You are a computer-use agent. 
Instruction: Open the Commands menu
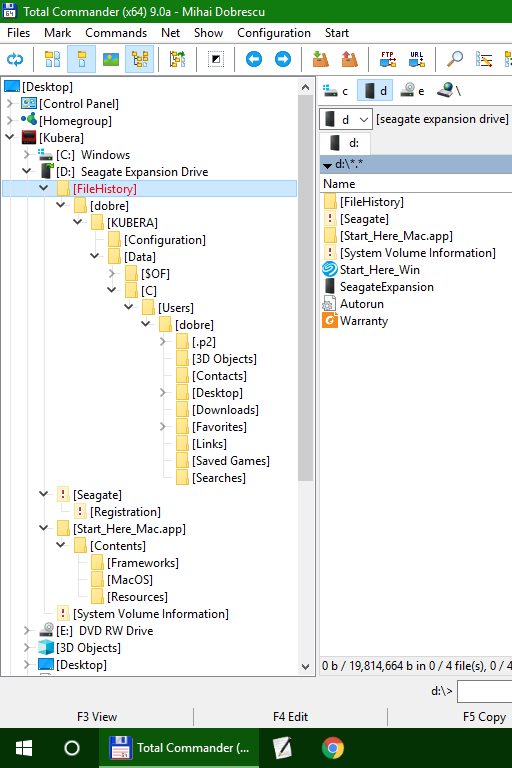[116, 33]
